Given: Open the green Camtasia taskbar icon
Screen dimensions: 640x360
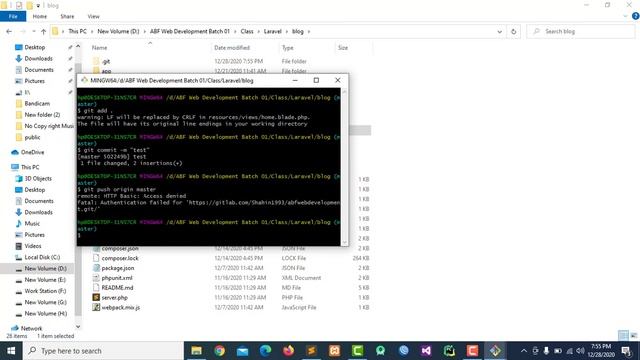Looking at the screenshot, I should pos(358,351).
